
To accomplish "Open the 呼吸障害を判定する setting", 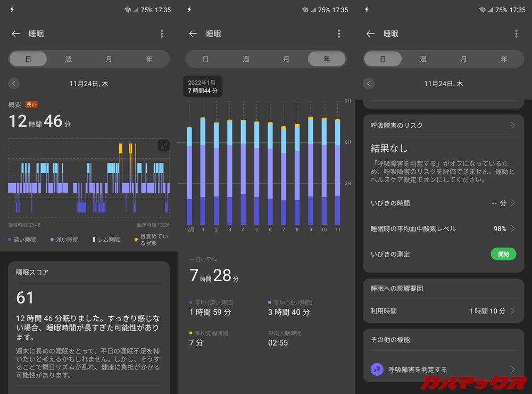I will point(447,369).
